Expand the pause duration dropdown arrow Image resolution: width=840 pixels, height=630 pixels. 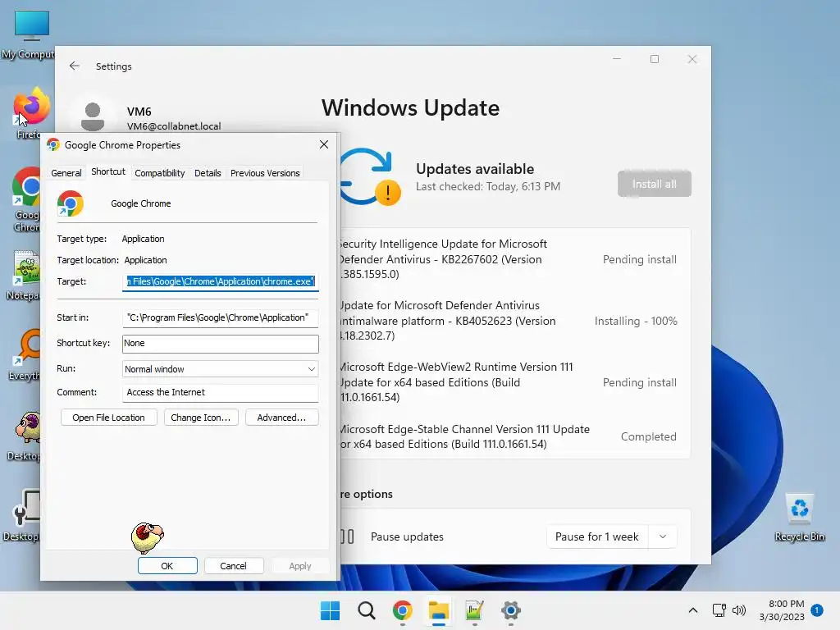point(663,536)
